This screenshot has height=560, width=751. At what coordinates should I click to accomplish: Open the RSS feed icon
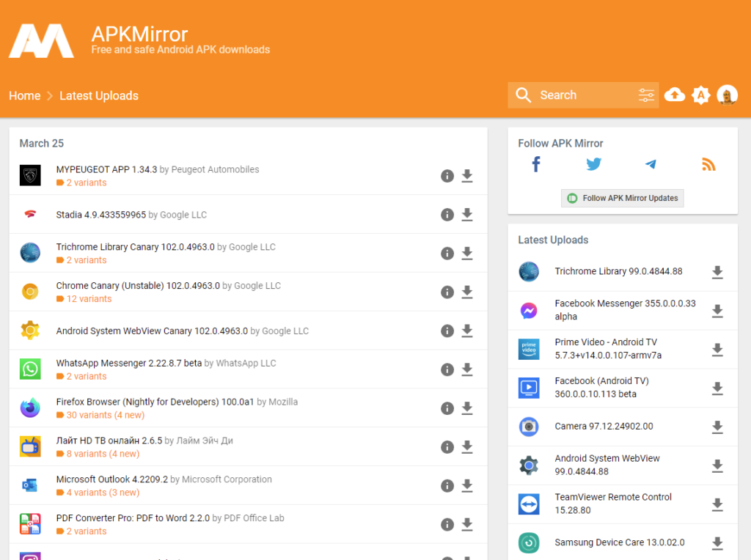(x=708, y=164)
